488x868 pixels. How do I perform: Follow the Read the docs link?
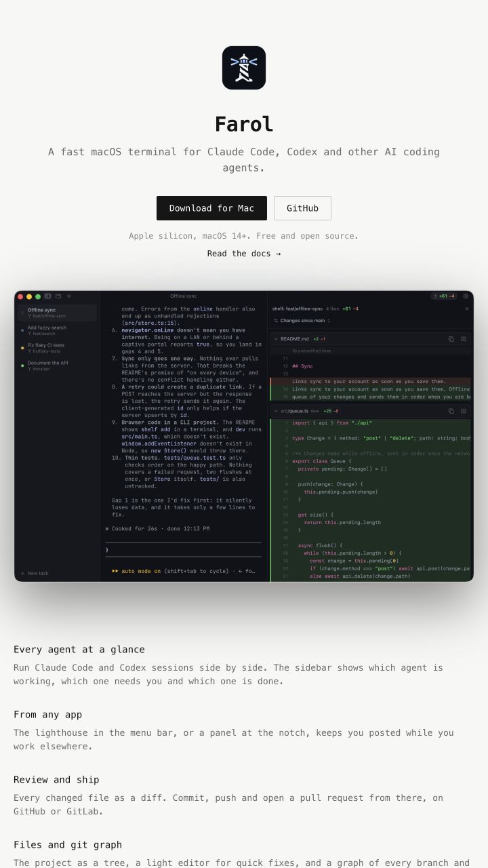point(244,254)
